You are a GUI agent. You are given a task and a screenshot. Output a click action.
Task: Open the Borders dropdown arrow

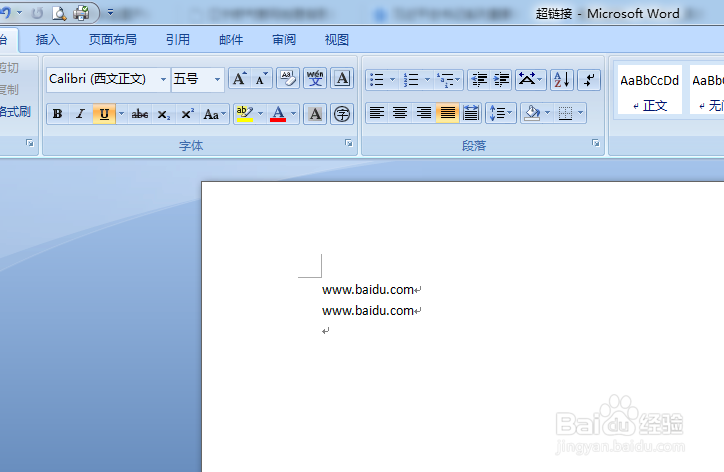pyautogui.click(x=580, y=113)
